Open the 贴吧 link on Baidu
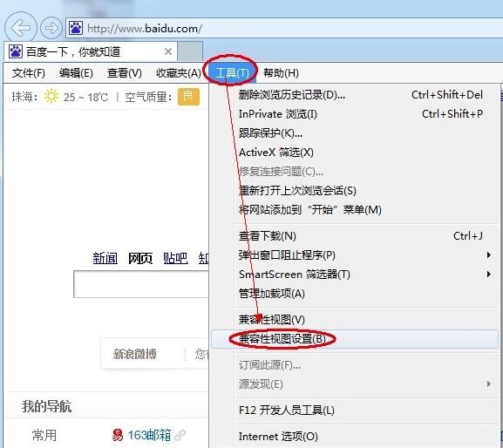The image size is (503, 448). tap(175, 258)
